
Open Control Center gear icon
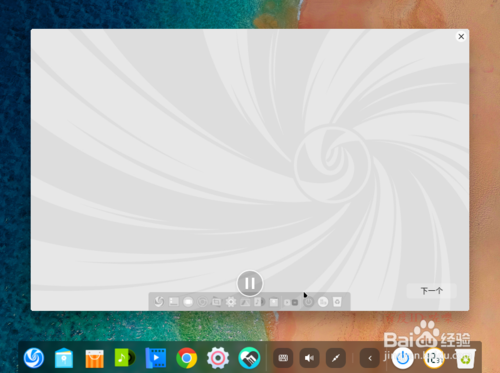218,358
